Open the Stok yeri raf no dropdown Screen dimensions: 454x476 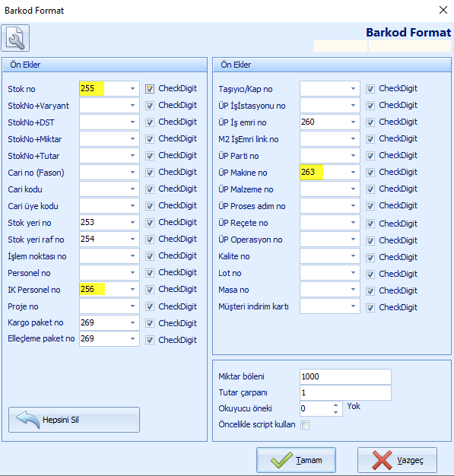133,239
